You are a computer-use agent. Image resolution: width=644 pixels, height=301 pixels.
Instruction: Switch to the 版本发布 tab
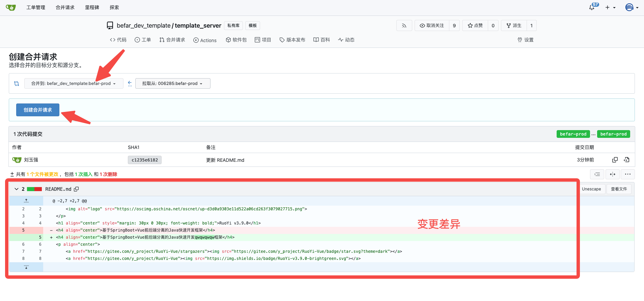coord(292,40)
